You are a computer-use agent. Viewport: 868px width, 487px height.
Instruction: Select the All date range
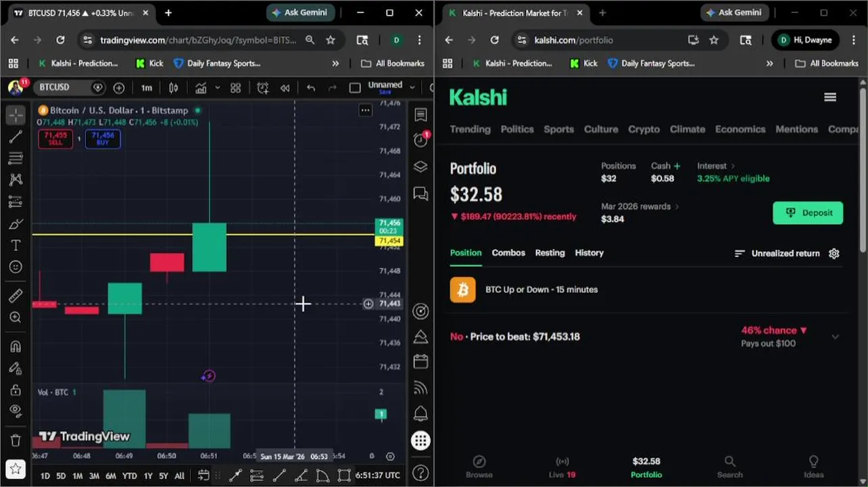coord(179,476)
